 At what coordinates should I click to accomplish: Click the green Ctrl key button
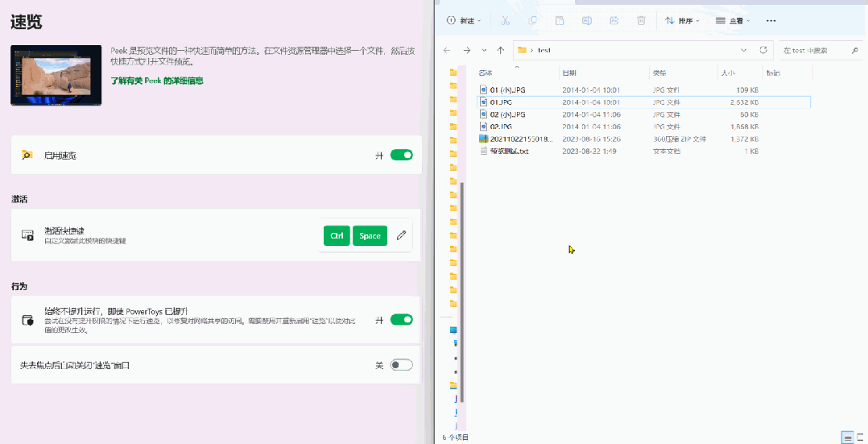(337, 235)
